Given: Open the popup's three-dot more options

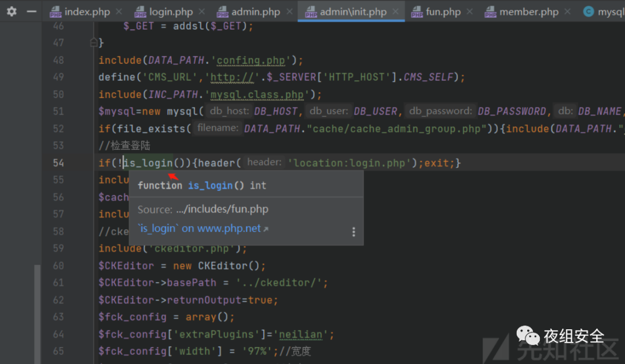Looking at the screenshot, I should (x=354, y=232).
